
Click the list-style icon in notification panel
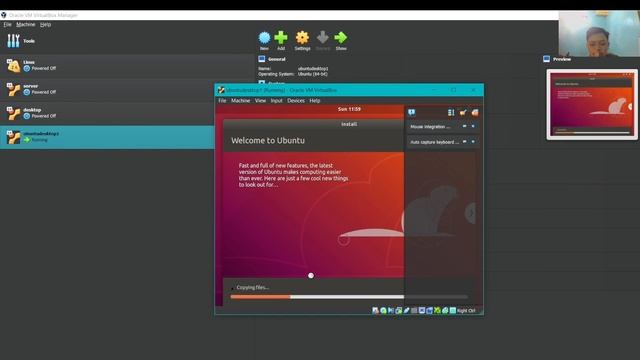[451, 112]
